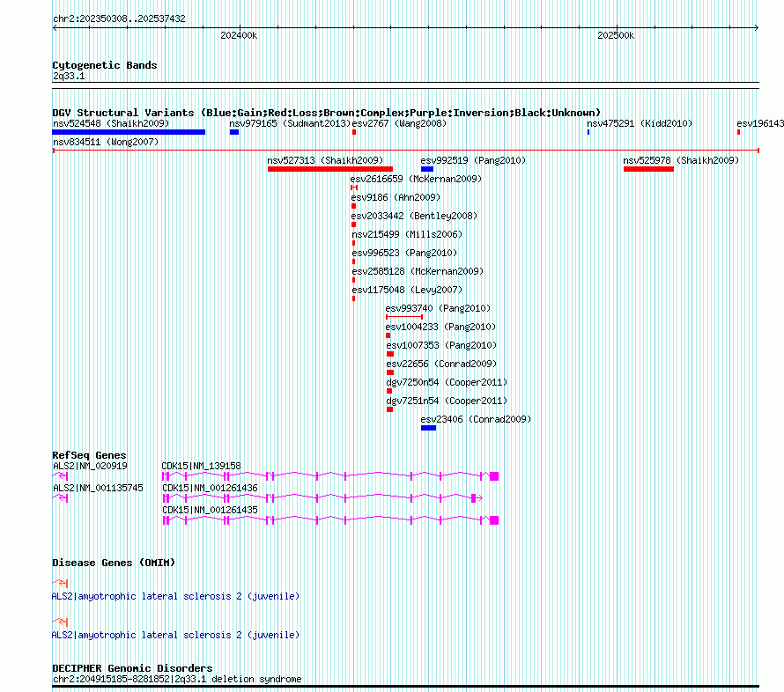
Task: Click the esv23406 (Conrad2009) blue gain bar
Action: tap(428, 428)
